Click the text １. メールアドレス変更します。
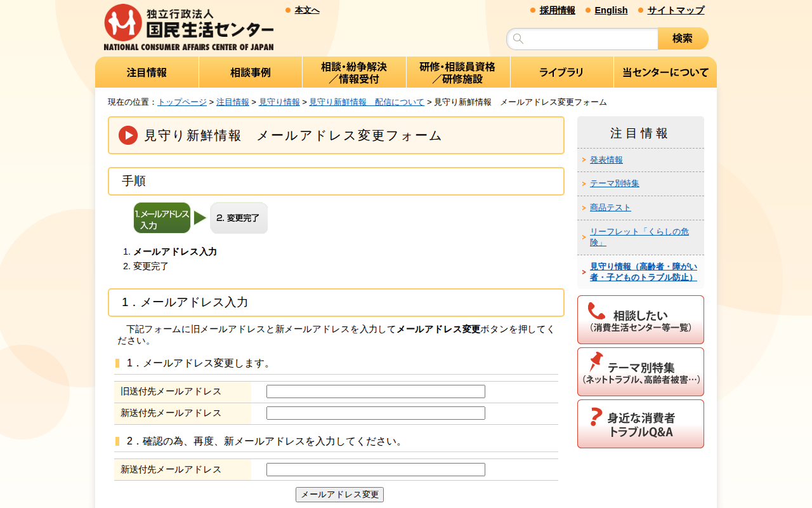This screenshot has width=812, height=508. tap(200, 363)
